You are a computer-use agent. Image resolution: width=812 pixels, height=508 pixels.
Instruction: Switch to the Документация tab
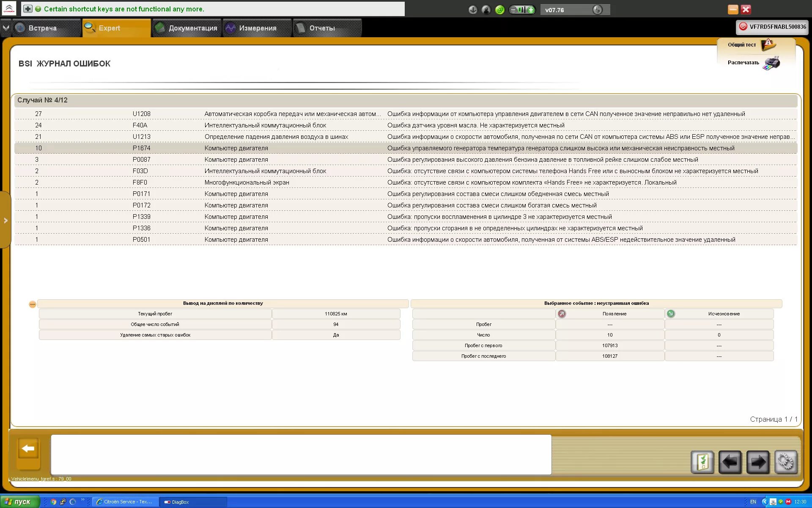[187, 28]
